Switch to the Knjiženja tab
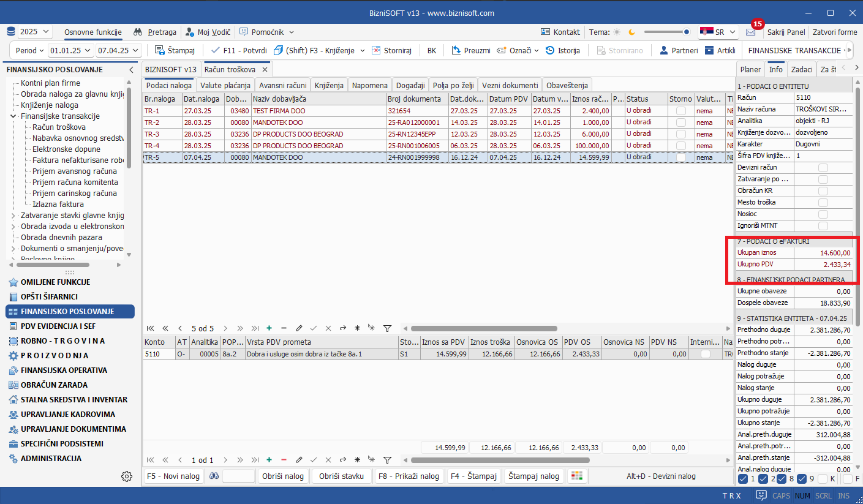This screenshot has width=863, height=504. tap(330, 85)
